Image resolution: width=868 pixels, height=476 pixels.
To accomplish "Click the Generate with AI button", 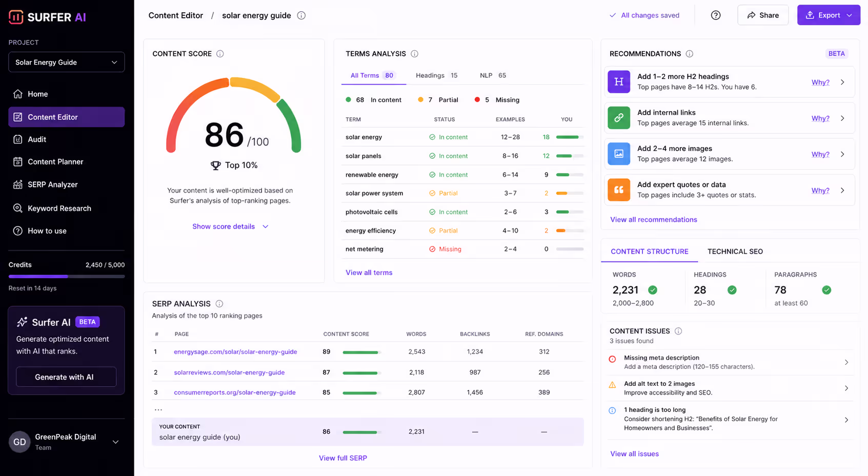I will (x=66, y=377).
